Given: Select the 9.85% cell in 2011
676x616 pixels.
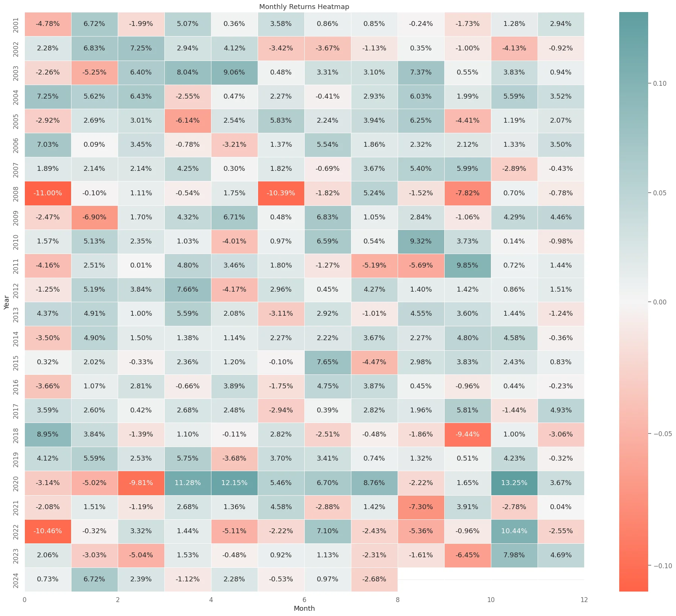Looking at the screenshot, I should [467, 265].
